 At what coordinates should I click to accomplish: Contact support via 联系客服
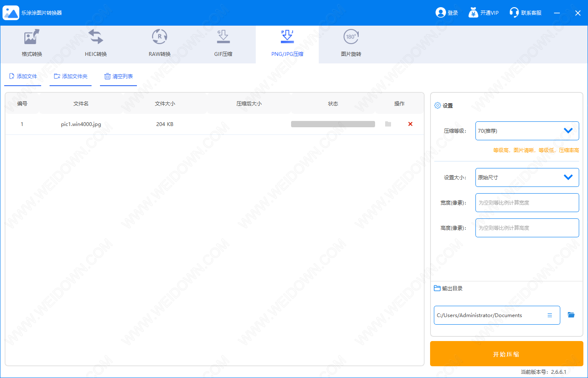pos(525,13)
